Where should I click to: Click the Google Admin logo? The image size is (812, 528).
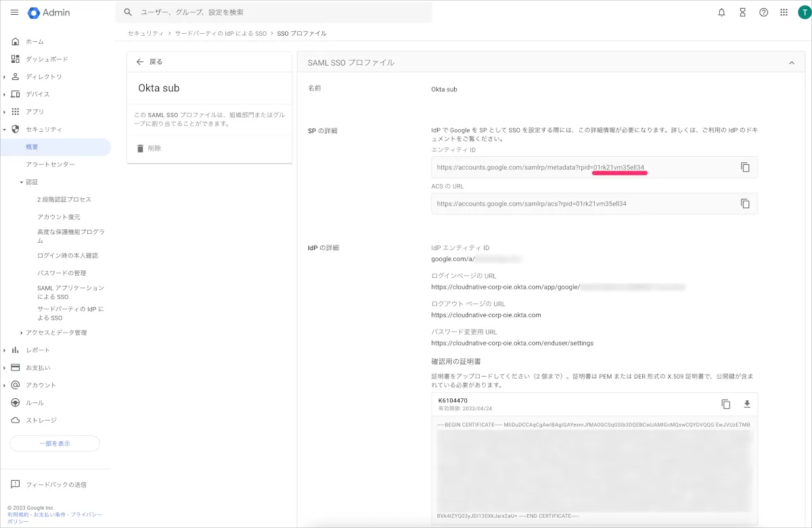click(49, 12)
